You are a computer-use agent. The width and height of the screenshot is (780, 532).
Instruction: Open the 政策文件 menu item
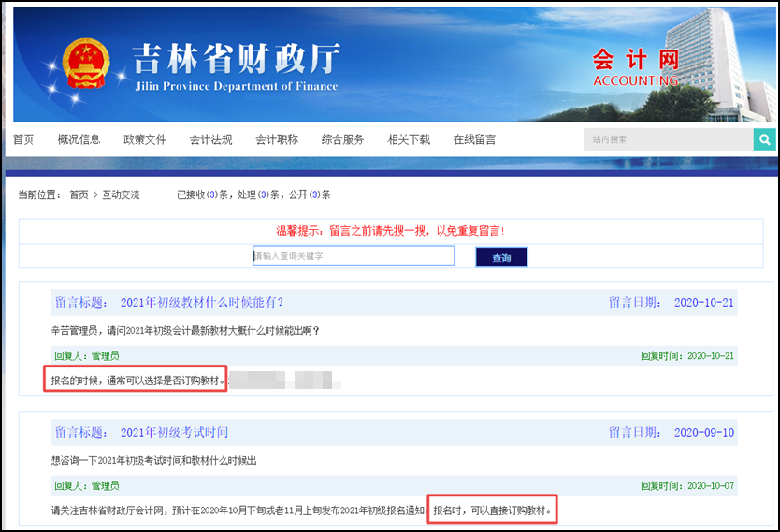click(x=145, y=139)
